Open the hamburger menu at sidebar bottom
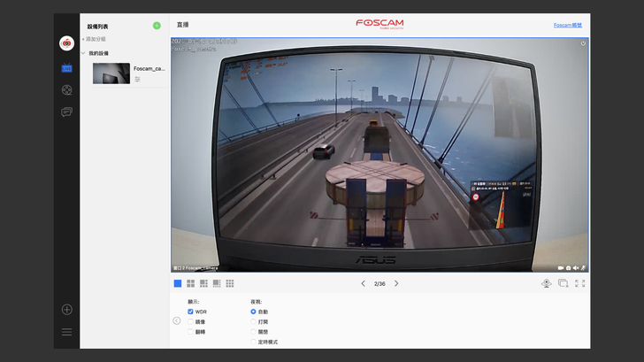 tap(66, 332)
